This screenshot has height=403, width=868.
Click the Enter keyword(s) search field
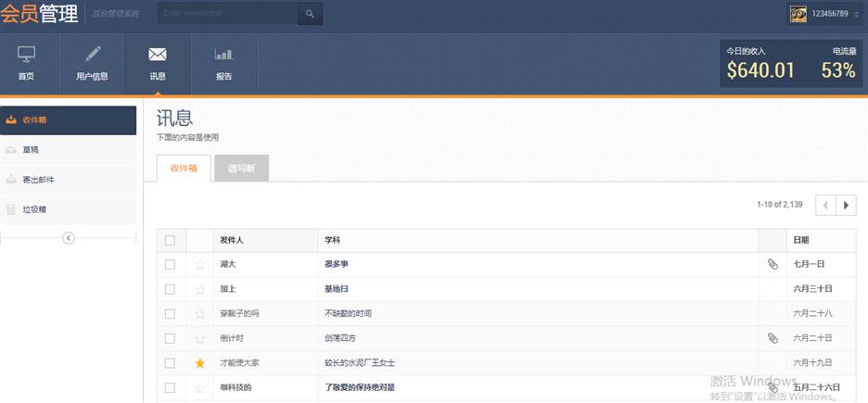[x=227, y=14]
